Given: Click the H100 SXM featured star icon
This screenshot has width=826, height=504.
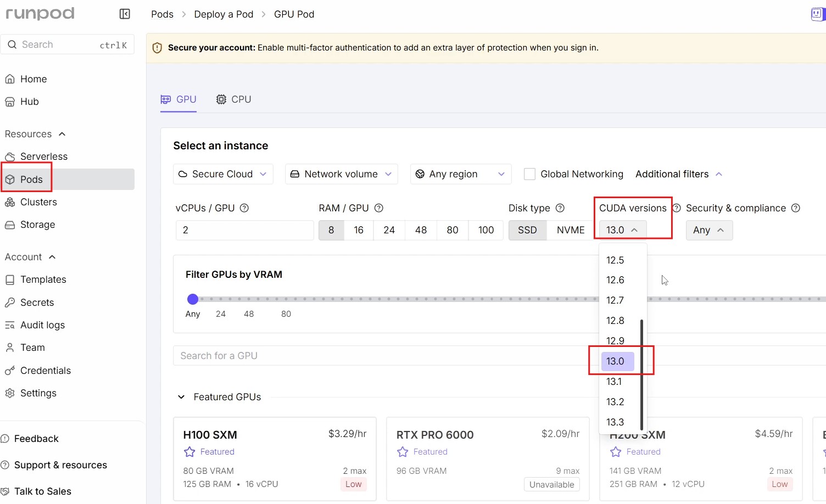Looking at the screenshot, I should [x=189, y=452].
